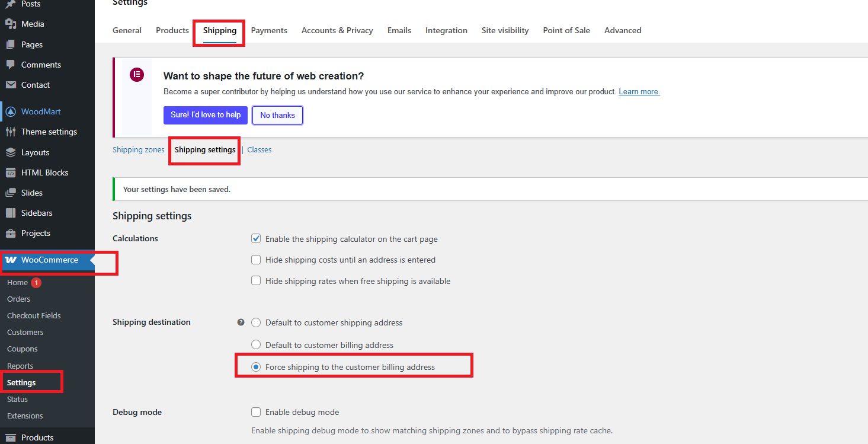Open the Customers submenu item
This screenshot has width=868, height=444.
25,333
